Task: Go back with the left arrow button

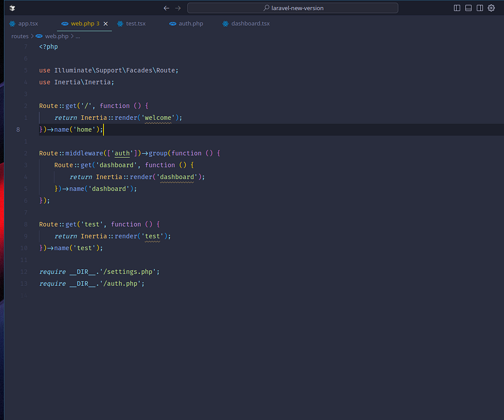Action: [166, 8]
